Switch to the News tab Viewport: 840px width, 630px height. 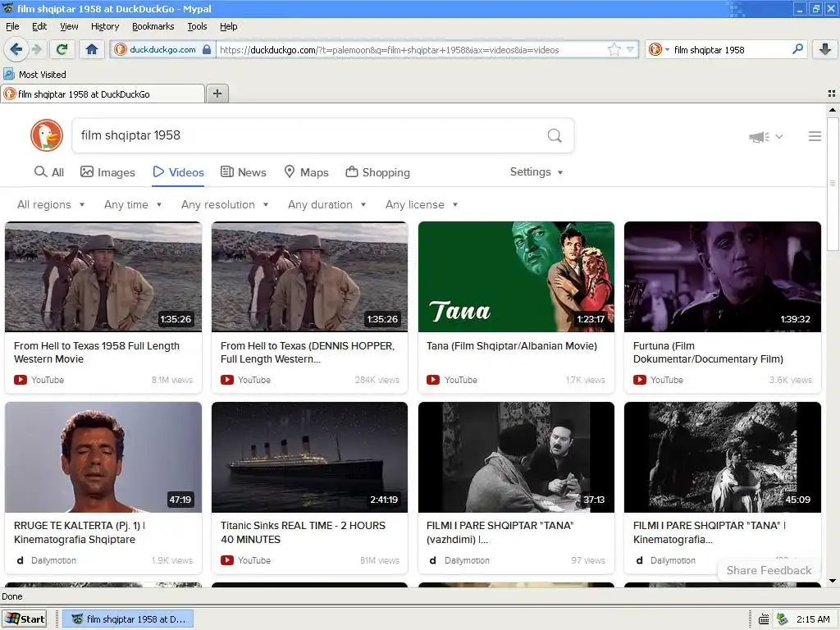[x=243, y=172]
